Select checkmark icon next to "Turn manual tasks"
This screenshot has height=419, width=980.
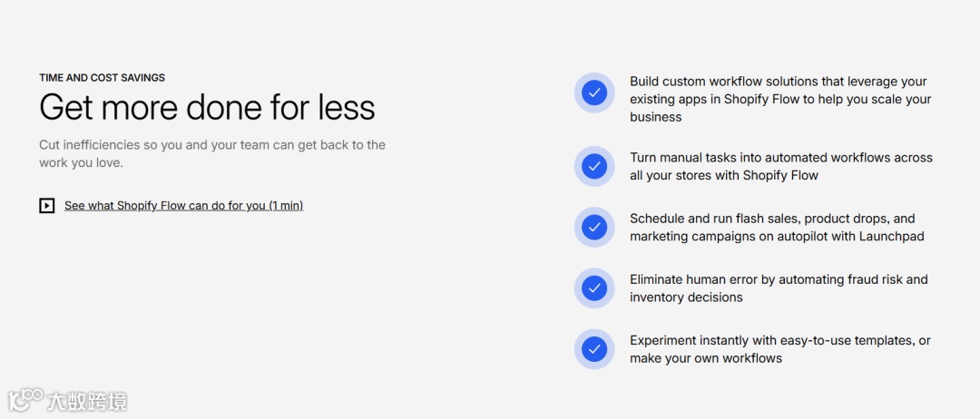(594, 166)
